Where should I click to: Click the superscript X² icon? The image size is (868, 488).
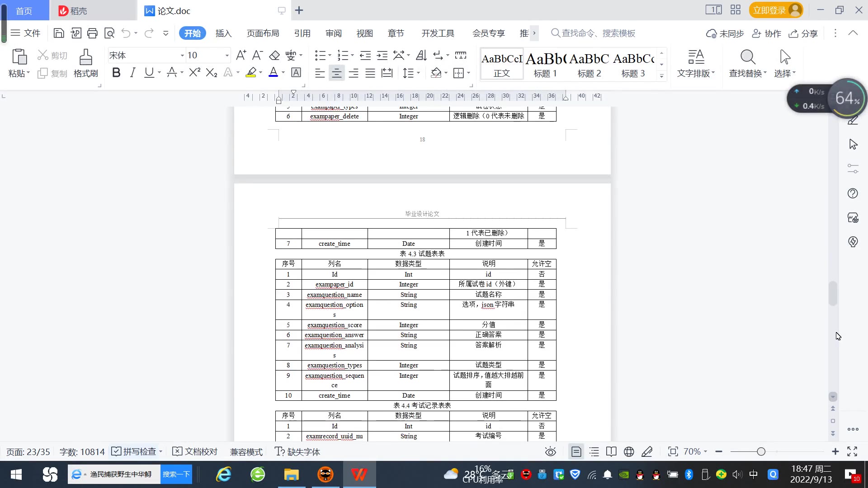tap(194, 73)
